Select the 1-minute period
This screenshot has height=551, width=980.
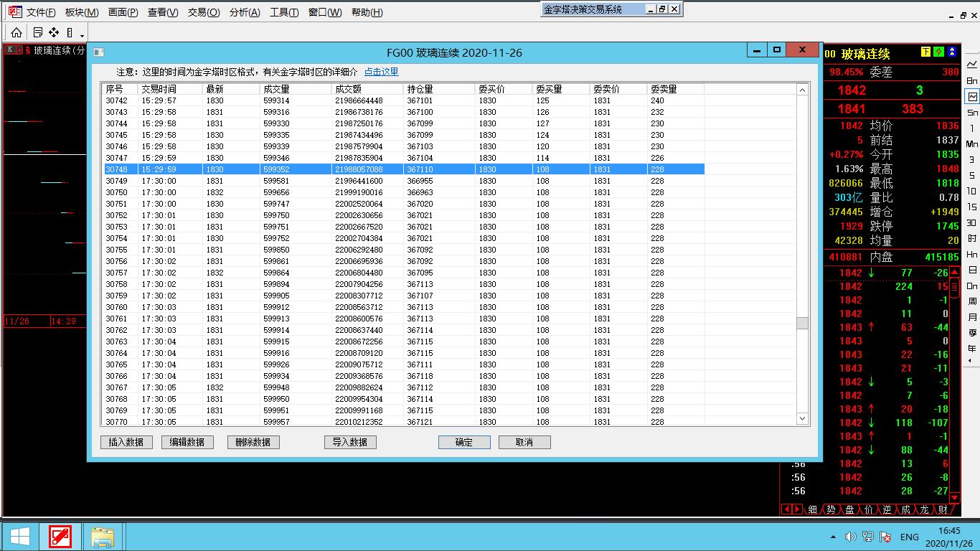pyautogui.click(x=972, y=128)
